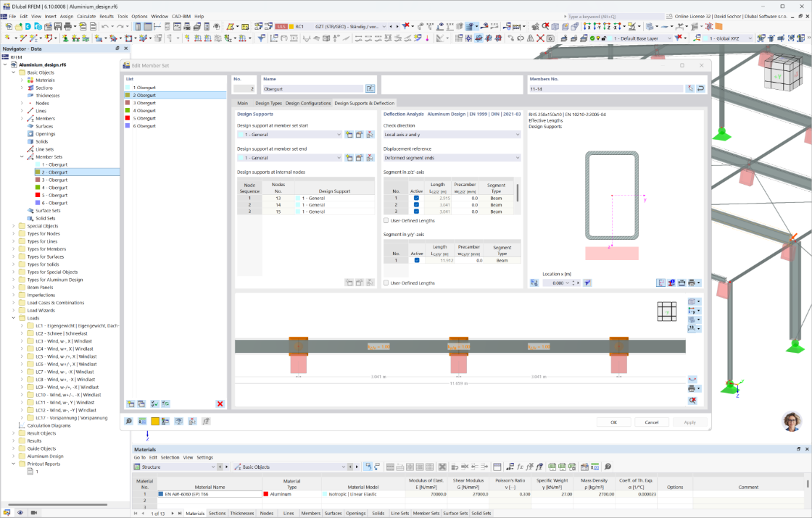Toggle the eye visibility icon at bottom left
Image resolution: width=812 pixels, height=518 pixels.
(x=20, y=512)
